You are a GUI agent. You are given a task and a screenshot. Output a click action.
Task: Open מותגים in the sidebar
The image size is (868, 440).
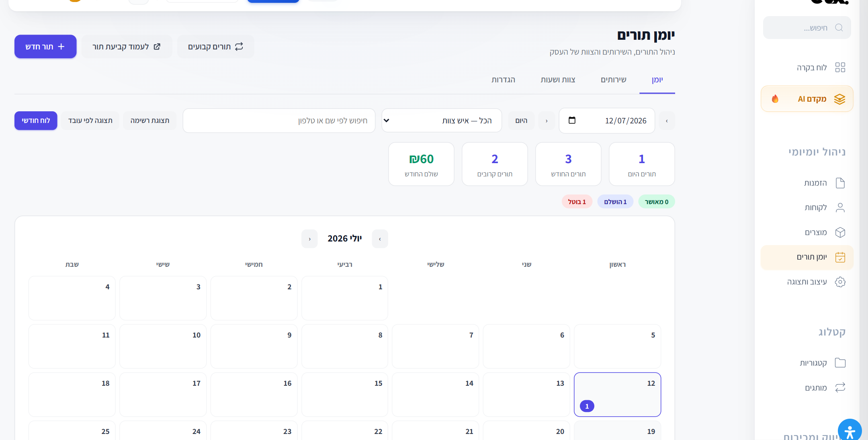click(x=807, y=387)
